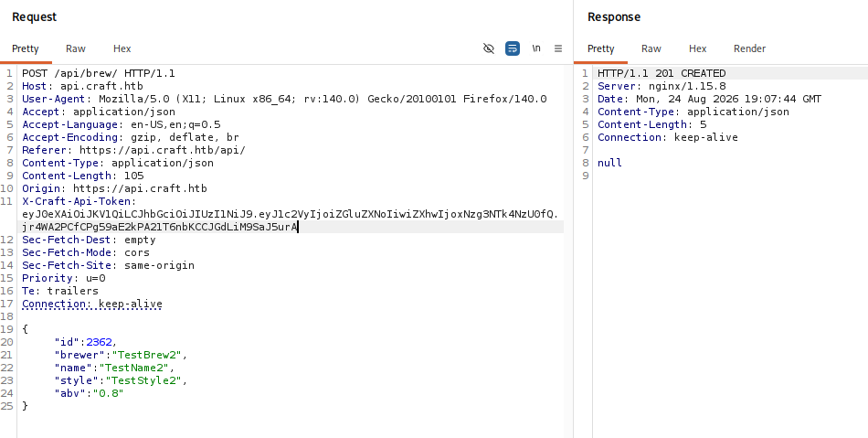The image size is (868, 438).
Task: Click the "style":"TestStyle2" JSON field
Action: coord(122,380)
